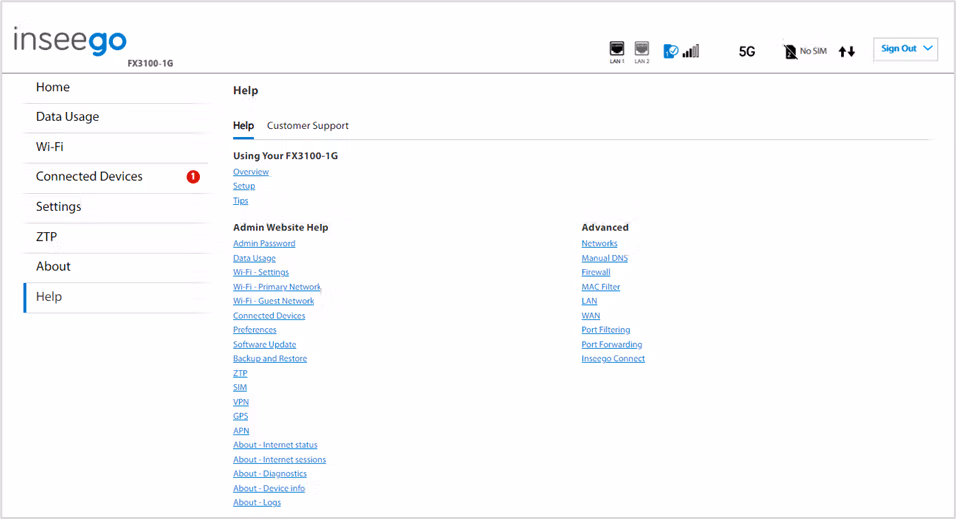Viewport: 956px width, 519px height.
Task: Click the No SIM card icon
Action: pyautogui.click(x=790, y=51)
